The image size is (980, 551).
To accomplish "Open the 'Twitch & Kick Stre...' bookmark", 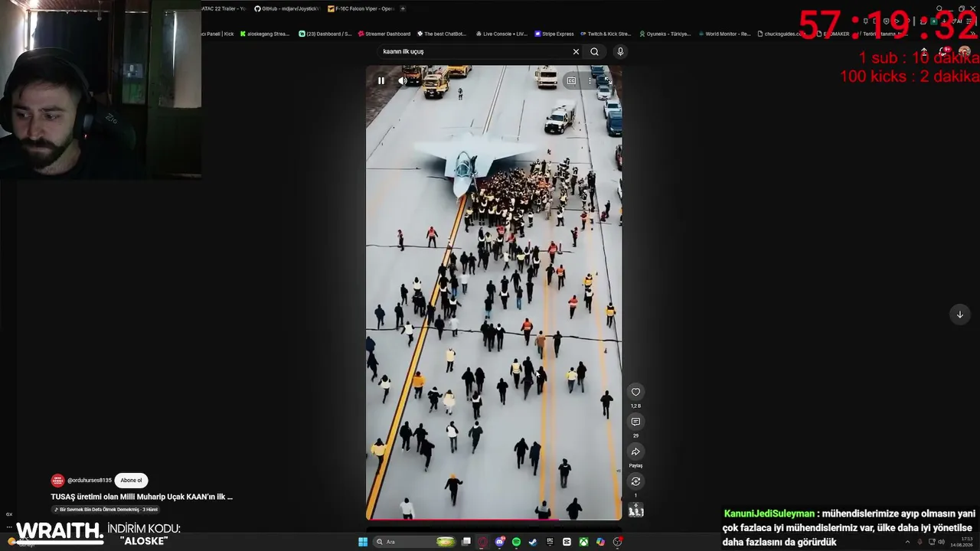I will [606, 34].
